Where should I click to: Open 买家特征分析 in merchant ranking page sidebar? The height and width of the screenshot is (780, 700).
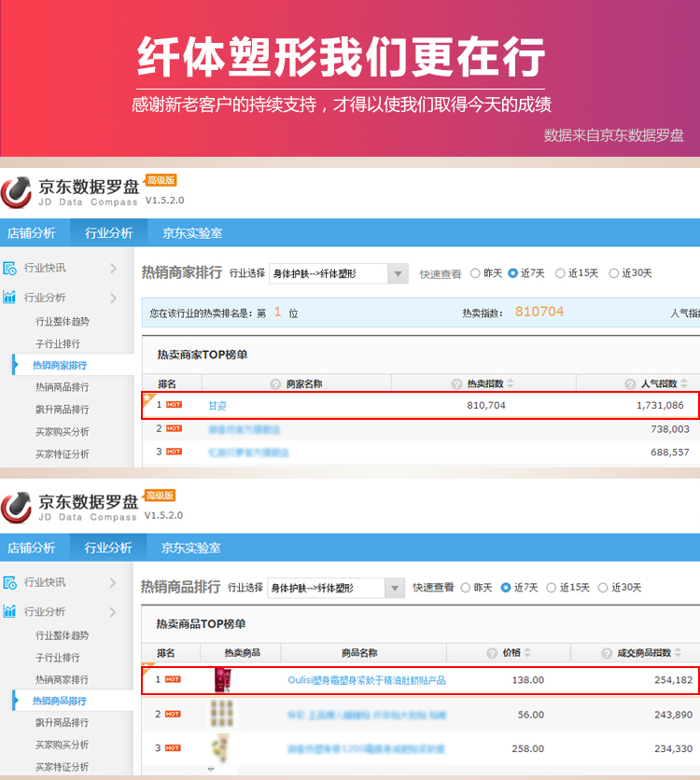click(x=63, y=454)
